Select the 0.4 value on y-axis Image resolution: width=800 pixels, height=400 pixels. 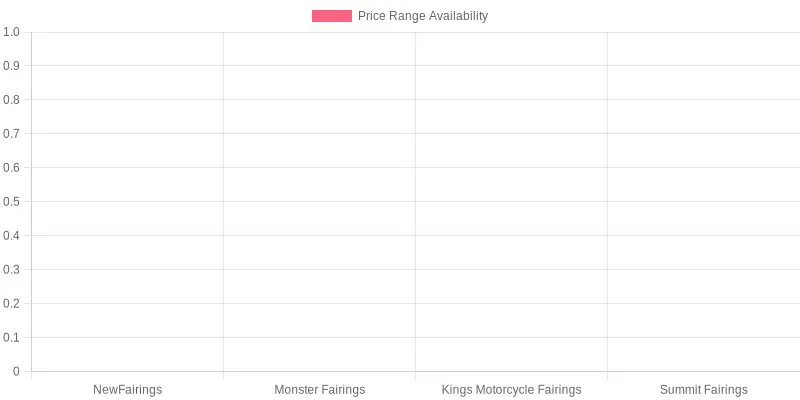(x=11, y=236)
